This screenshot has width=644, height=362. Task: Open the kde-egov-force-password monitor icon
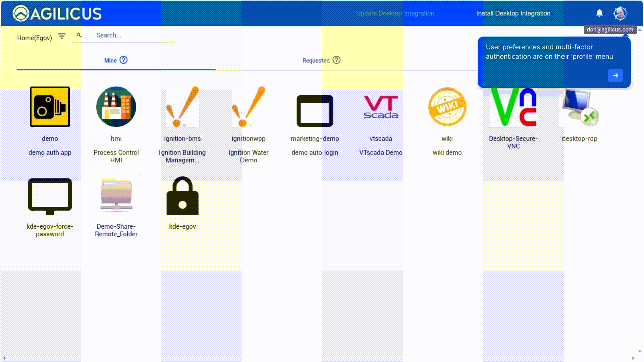tap(50, 196)
